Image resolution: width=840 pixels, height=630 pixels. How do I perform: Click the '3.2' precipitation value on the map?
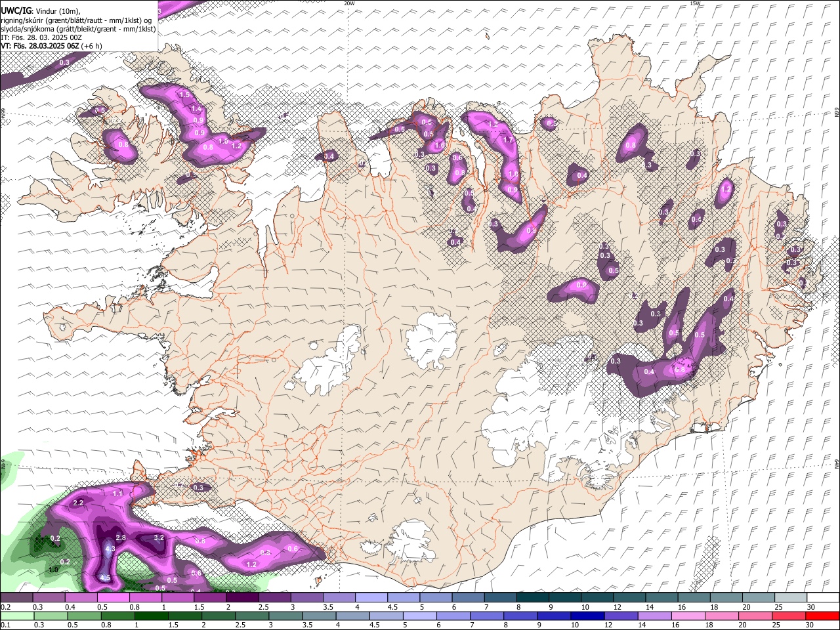coord(158,537)
